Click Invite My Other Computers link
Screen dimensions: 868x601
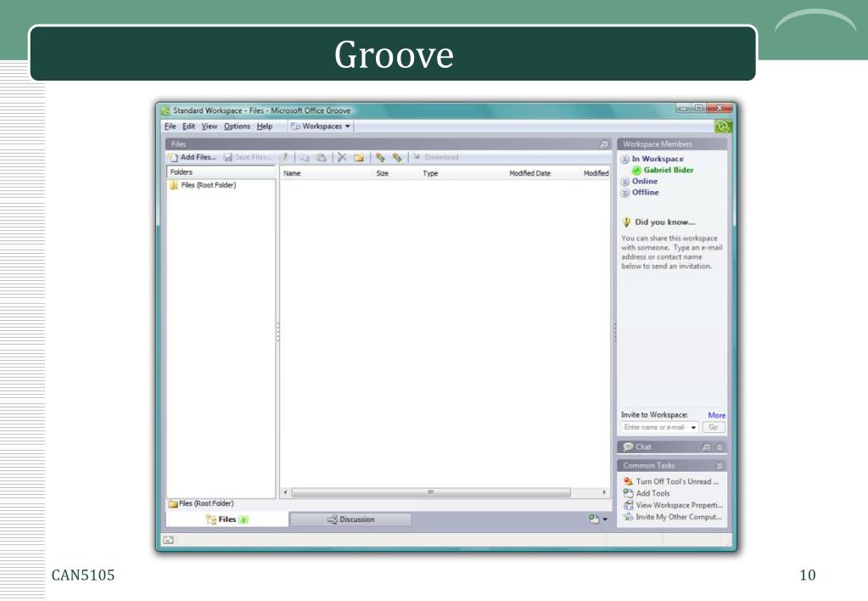click(679, 517)
